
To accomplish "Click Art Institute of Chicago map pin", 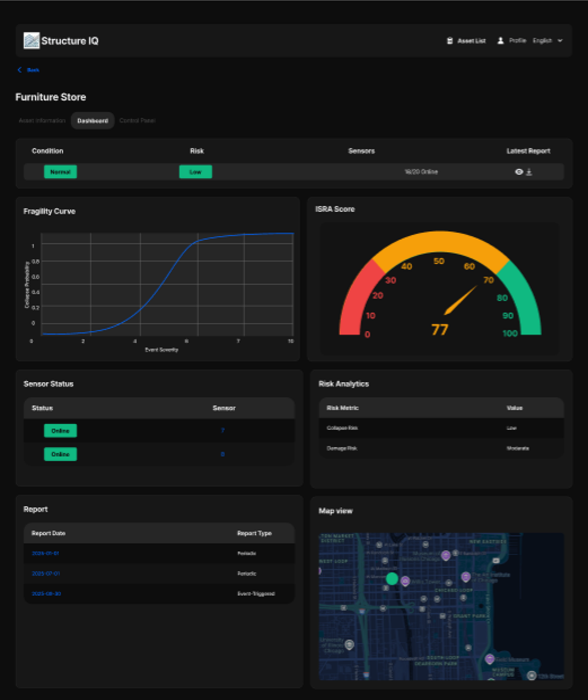I will pos(466,576).
